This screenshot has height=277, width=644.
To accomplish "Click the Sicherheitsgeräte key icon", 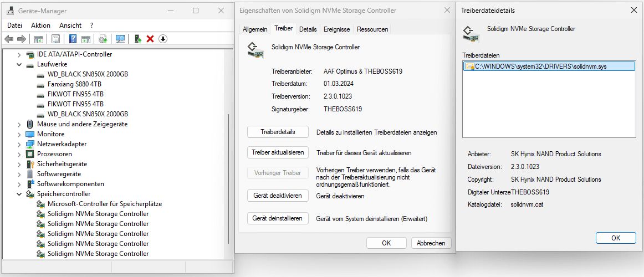I will tap(30, 164).
